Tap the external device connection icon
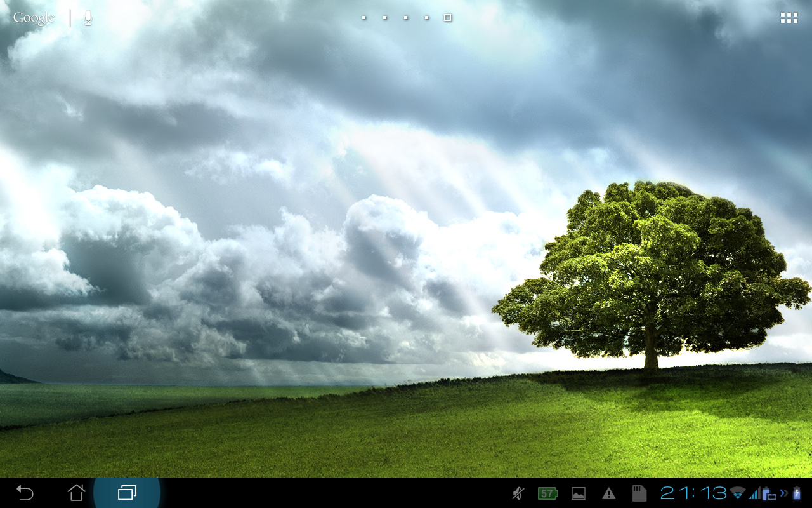Image resolution: width=812 pixels, height=508 pixels. click(x=770, y=493)
